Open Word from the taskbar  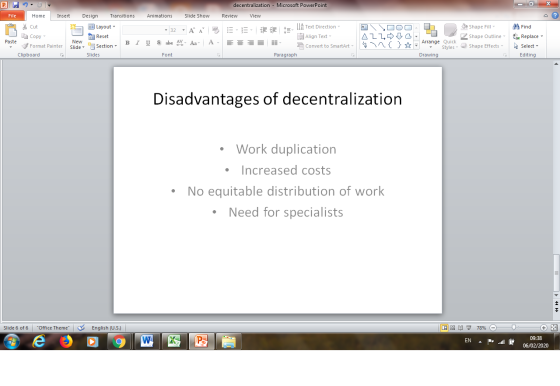pyautogui.click(x=146, y=341)
